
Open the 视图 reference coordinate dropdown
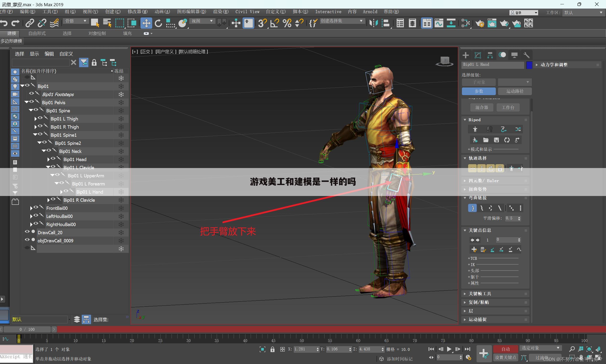pyautogui.click(x=202, y=21)
